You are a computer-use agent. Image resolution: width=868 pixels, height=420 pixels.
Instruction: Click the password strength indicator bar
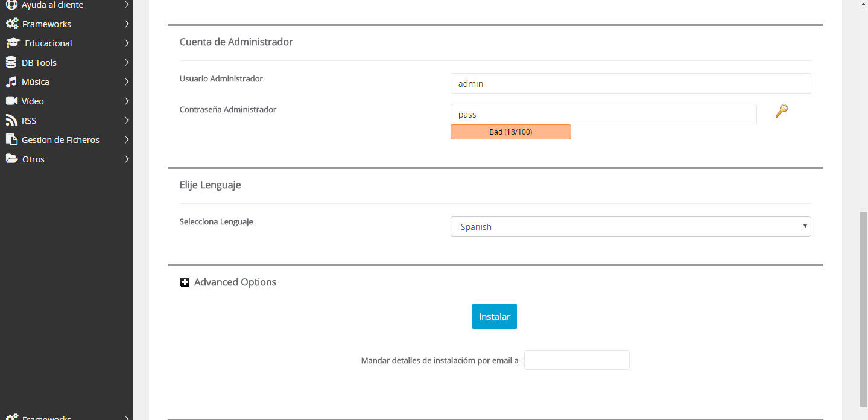coord(510,132)
